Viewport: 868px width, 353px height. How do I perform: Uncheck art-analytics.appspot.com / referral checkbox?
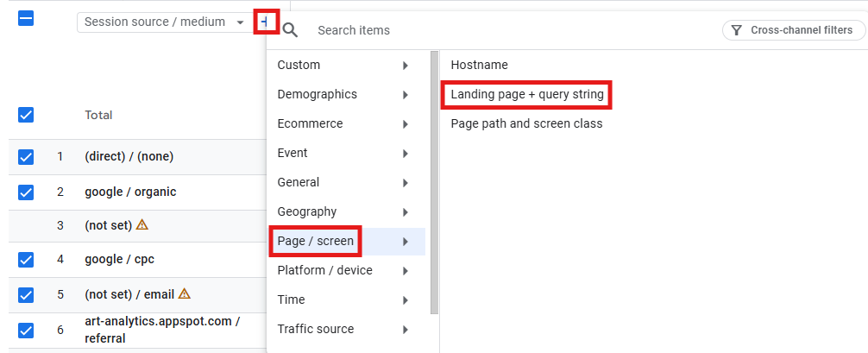point(26,331)
